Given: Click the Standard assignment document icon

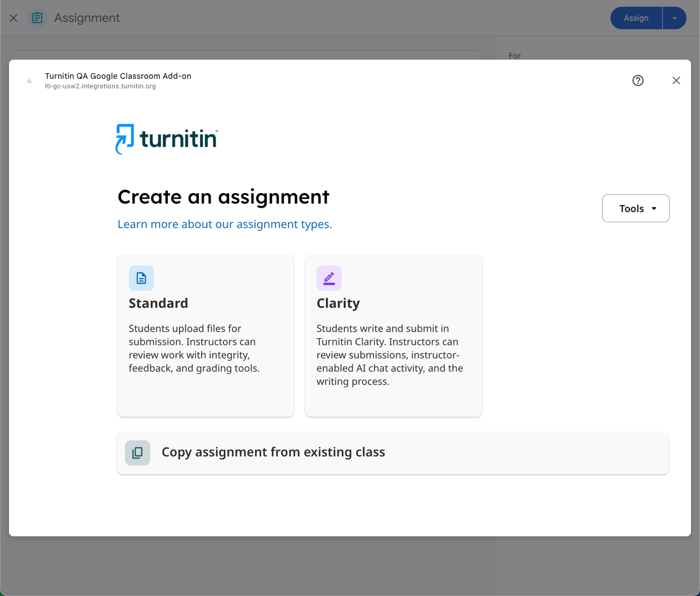Looking at the screenshot, I should point(141,278).
